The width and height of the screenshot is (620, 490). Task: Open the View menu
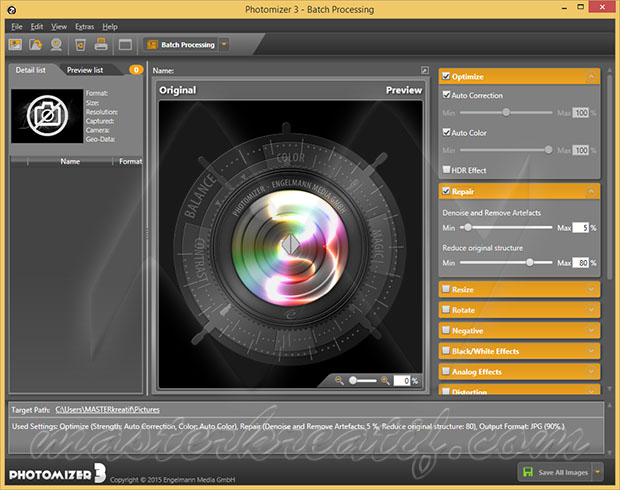[59, 26]
